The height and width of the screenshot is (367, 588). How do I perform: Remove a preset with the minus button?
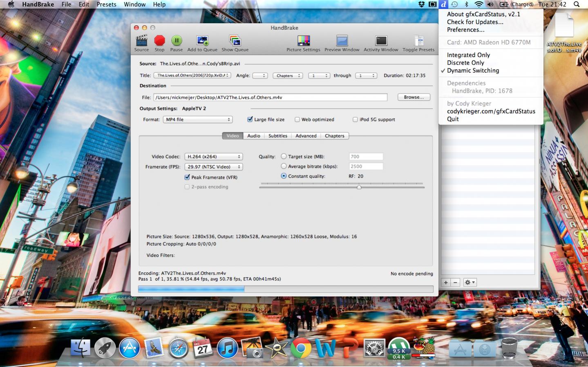coord(455,282)
